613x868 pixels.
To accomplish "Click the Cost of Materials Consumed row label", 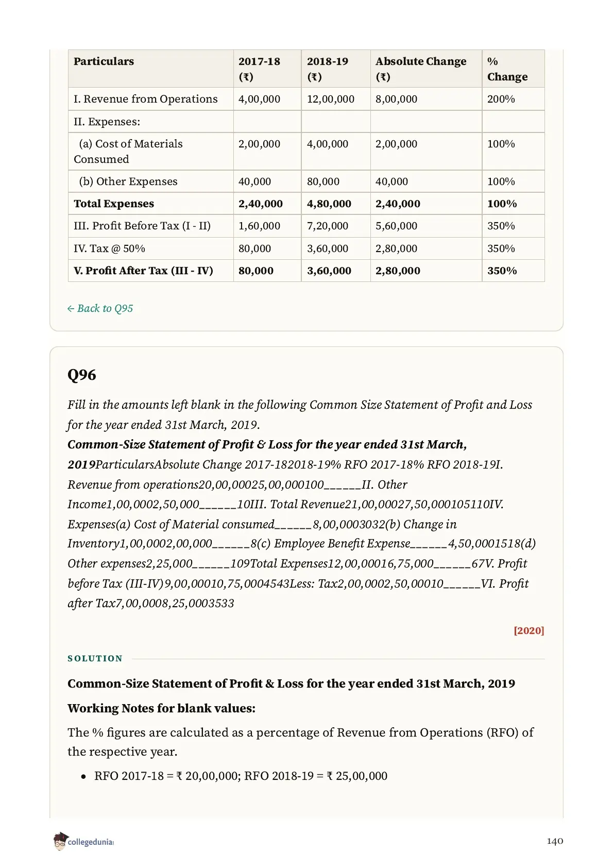I will pyautogui.click(x=128, y=151).
